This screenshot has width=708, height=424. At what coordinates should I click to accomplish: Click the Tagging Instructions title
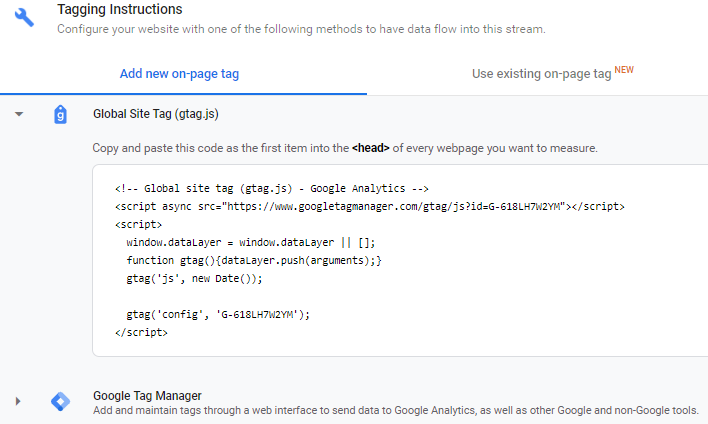[120, 9]
